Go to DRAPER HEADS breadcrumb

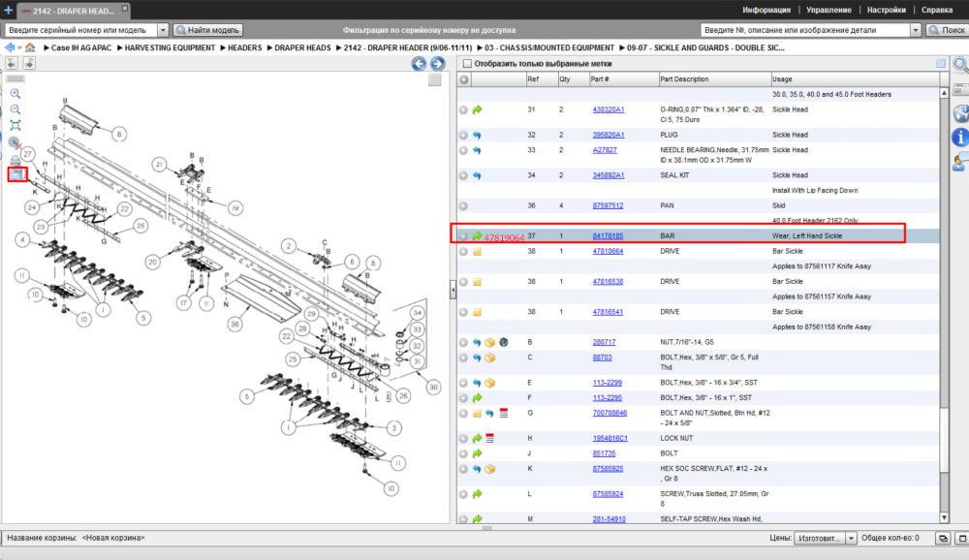(x=302, y=47)
